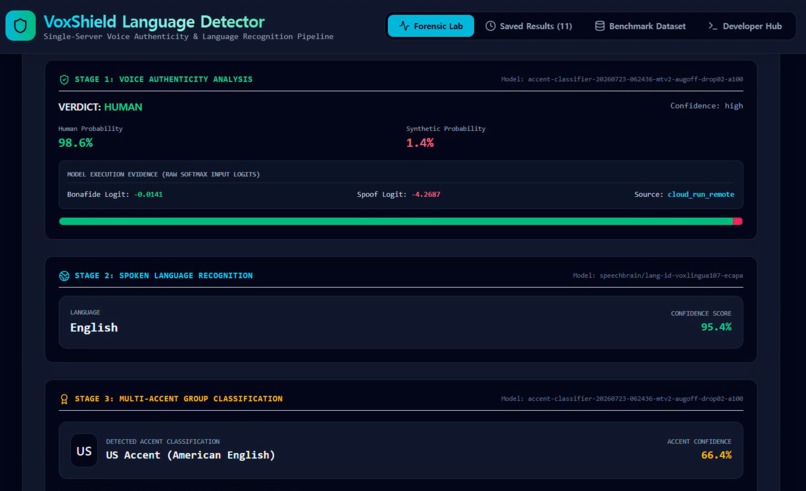
Task: Click the Model Execution Evidence header
Action: tap(163, 174)
